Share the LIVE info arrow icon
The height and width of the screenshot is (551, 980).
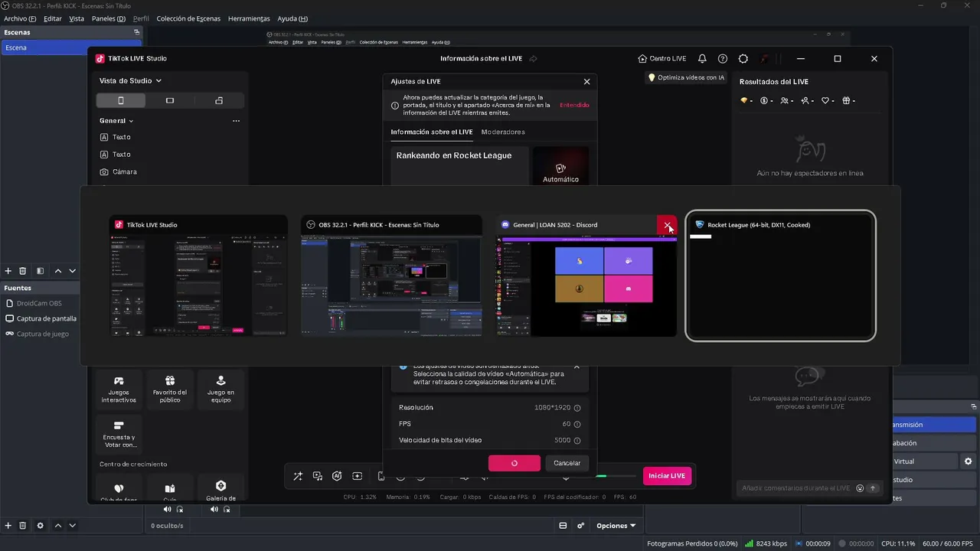pyautogui.click(x=534, y=58)
